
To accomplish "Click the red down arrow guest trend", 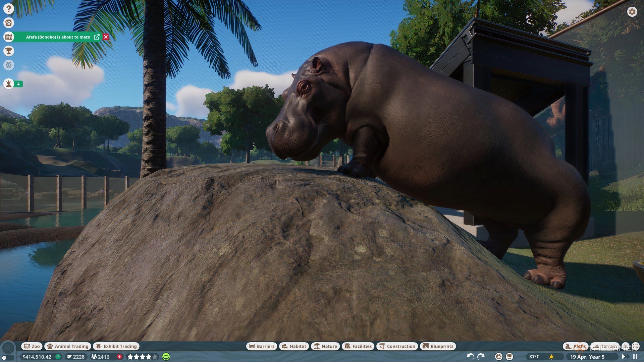I will coord(119,357).
